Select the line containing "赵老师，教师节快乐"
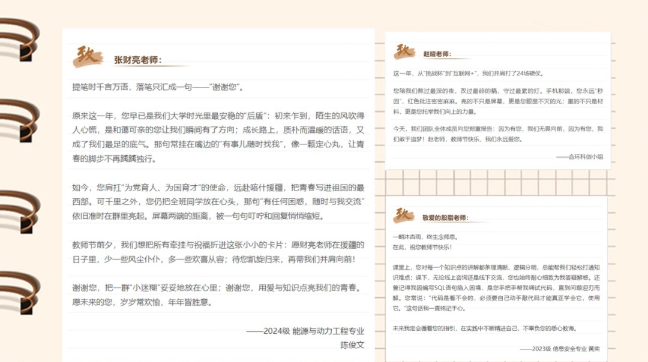This screenshot has width=648, height=362. pyautogui.click(x=458, y=139)
